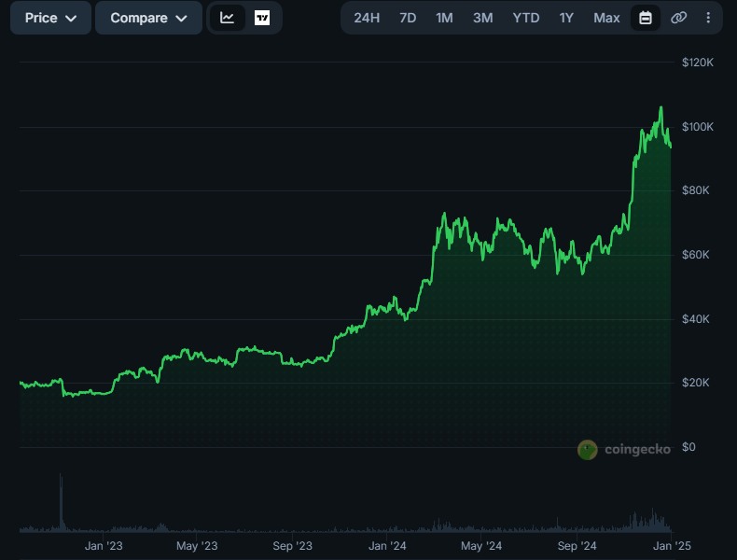Viewport: 737px width, 560px height.
Task: Open the calendar date range picker
Action: click(x=646, y=18)
